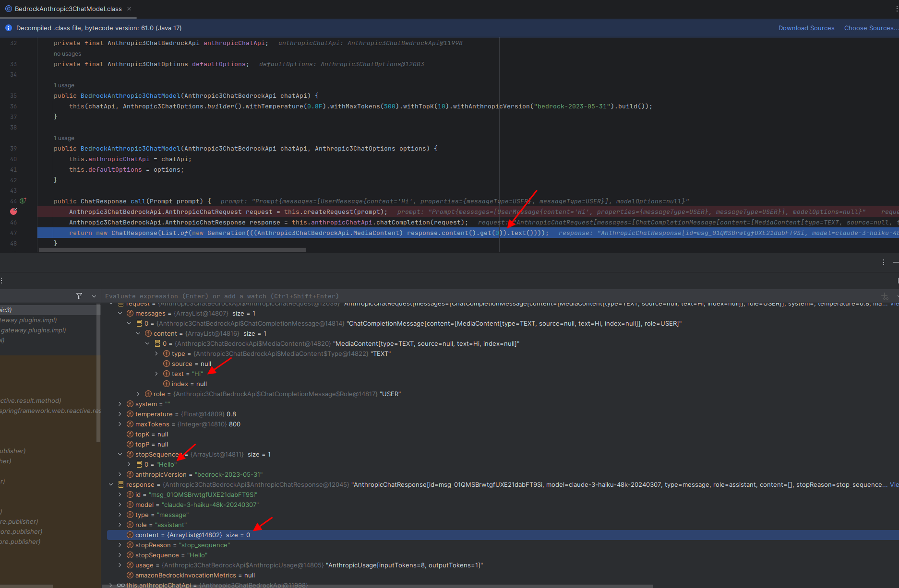This screenshot has width=899, height=588.
Task: Click the watch icon beside this.anthropicChatApi
Action: 120,585
